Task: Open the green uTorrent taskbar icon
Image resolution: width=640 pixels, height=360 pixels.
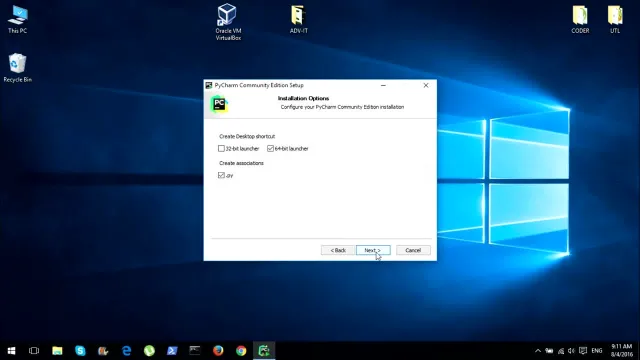Action: pyautogui.click(x=149, y=351)
